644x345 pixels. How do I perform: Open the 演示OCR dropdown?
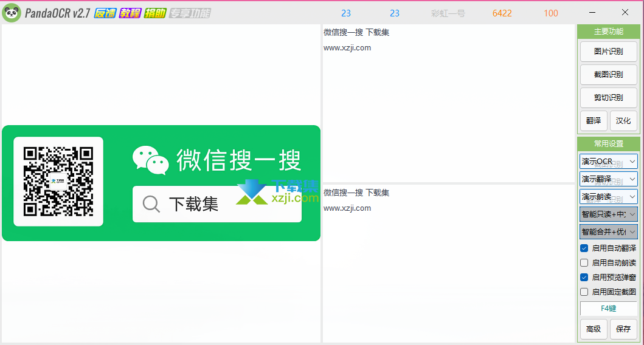(x=608, y=161)
